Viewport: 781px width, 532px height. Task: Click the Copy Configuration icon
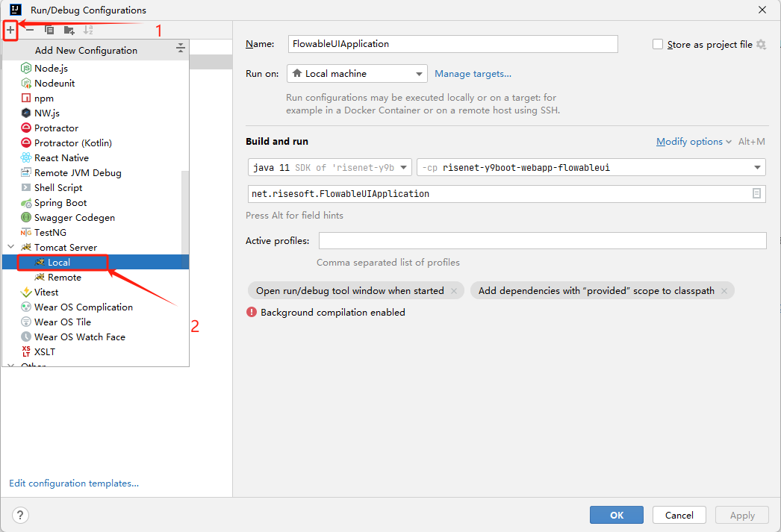point(49,30)
